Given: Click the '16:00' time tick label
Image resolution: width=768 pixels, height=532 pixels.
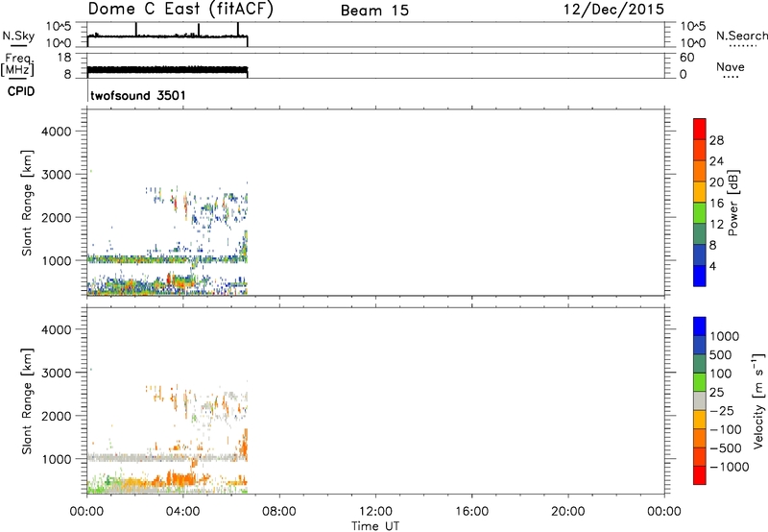Looking at the screenshot, I should pos(471,512).
